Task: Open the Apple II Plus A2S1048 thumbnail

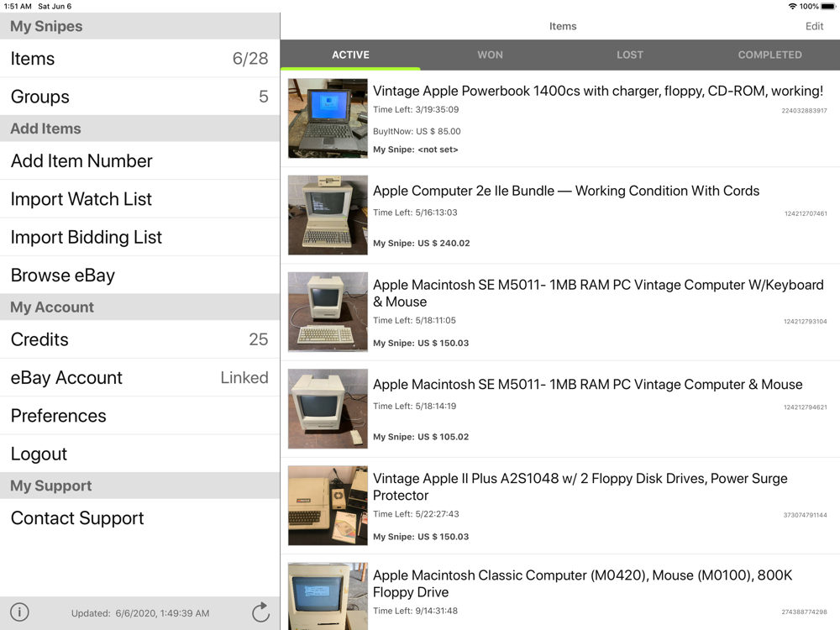Action: tap(328, 505)
